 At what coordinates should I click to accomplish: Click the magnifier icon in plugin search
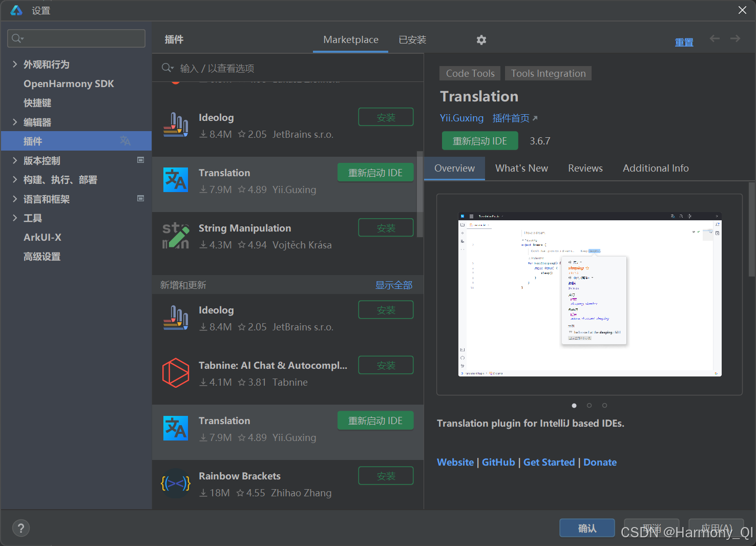click(167, 68)
